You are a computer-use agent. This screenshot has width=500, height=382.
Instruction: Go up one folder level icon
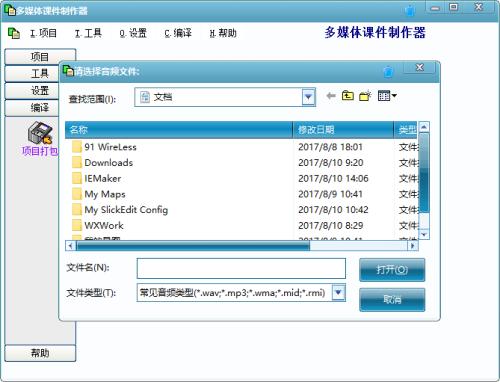click(x=348, y=96)
